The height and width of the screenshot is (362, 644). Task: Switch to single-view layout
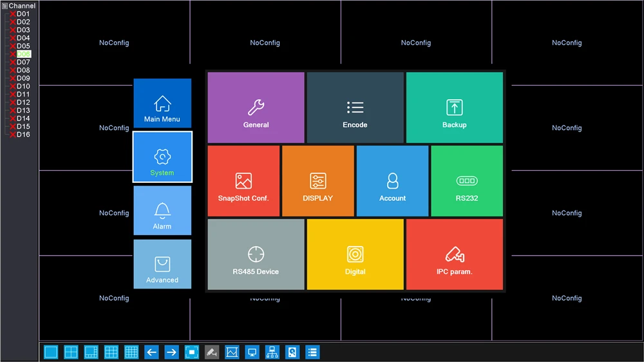click(x=51, y=352)
